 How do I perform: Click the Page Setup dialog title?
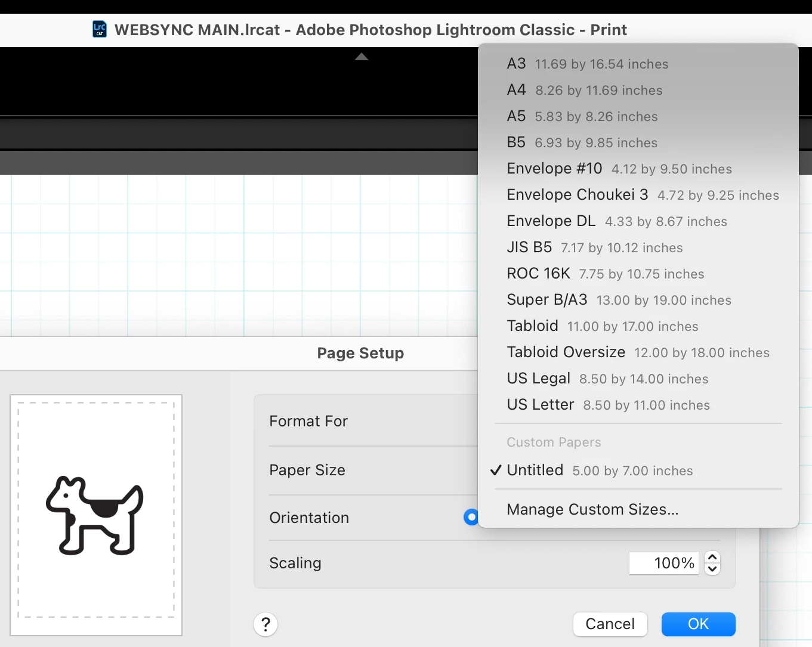360,353
